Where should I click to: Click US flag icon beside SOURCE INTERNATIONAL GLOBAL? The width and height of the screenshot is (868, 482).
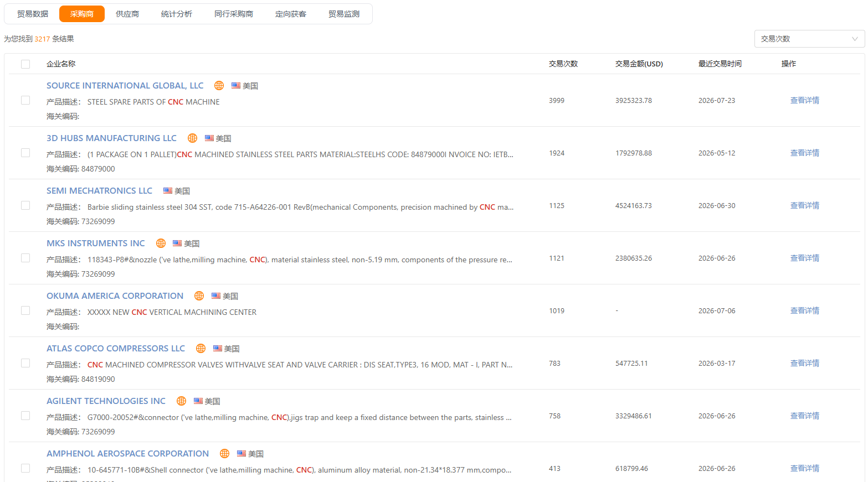[x=236, y=86]
